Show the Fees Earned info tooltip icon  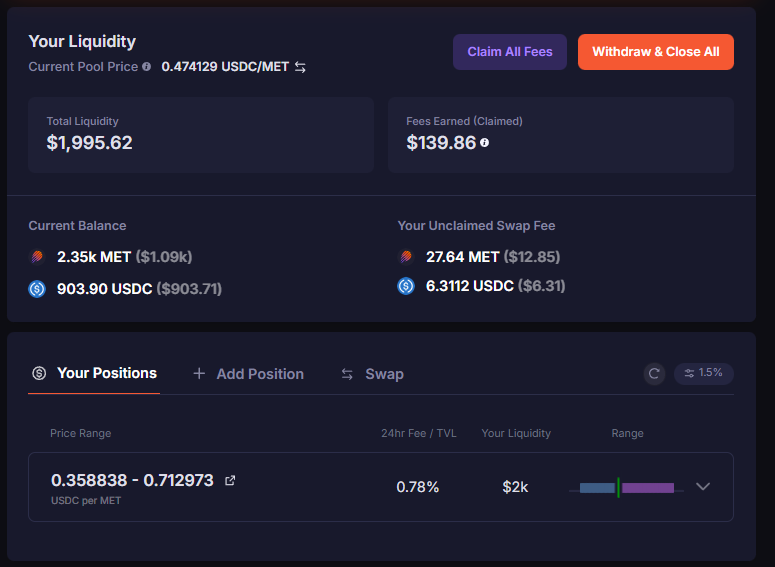click(484, 143)
